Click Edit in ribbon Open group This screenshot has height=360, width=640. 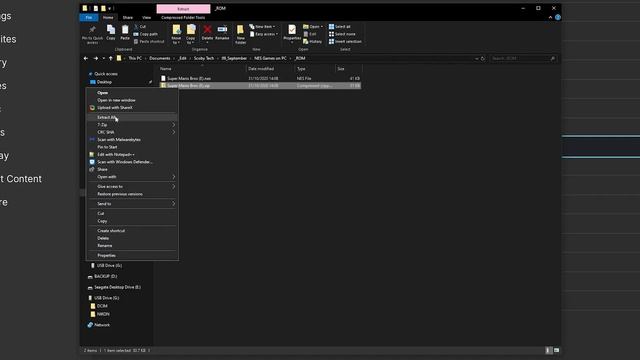(310, 34)
